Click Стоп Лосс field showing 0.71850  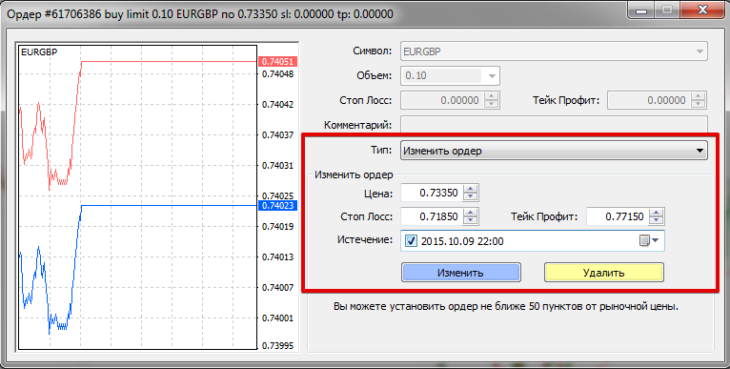tap(432, 216)
